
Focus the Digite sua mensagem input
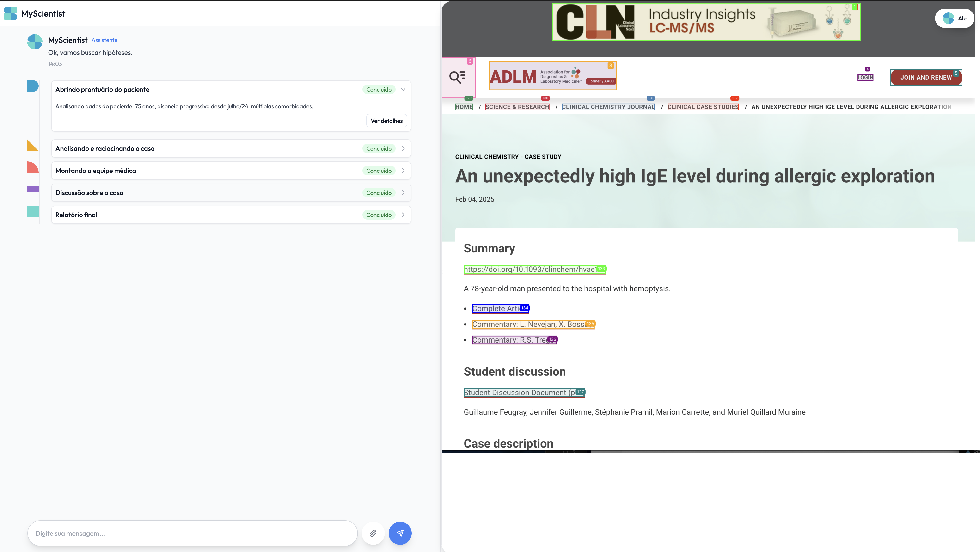coord(192,533)
